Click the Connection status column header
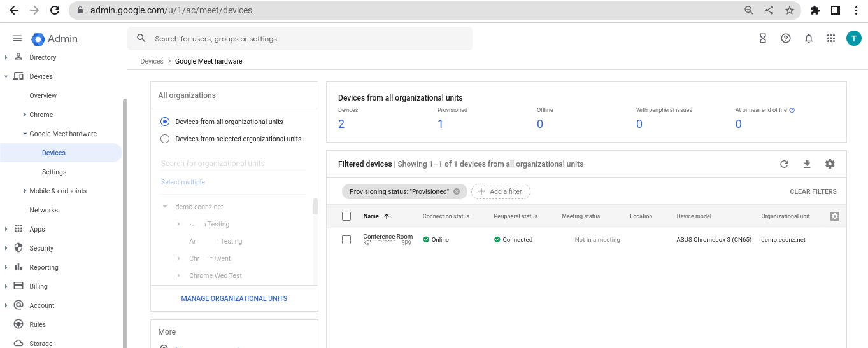 click(446, 216)
